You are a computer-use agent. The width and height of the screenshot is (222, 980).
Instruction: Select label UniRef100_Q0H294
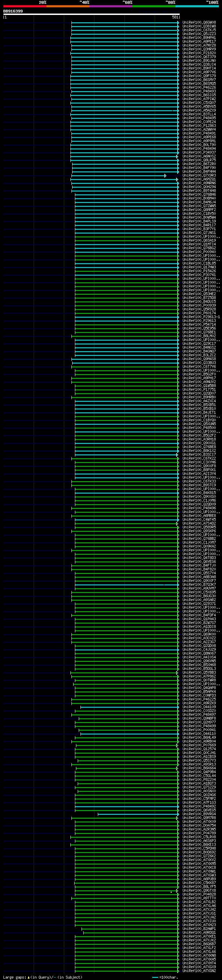pos(199,187)
